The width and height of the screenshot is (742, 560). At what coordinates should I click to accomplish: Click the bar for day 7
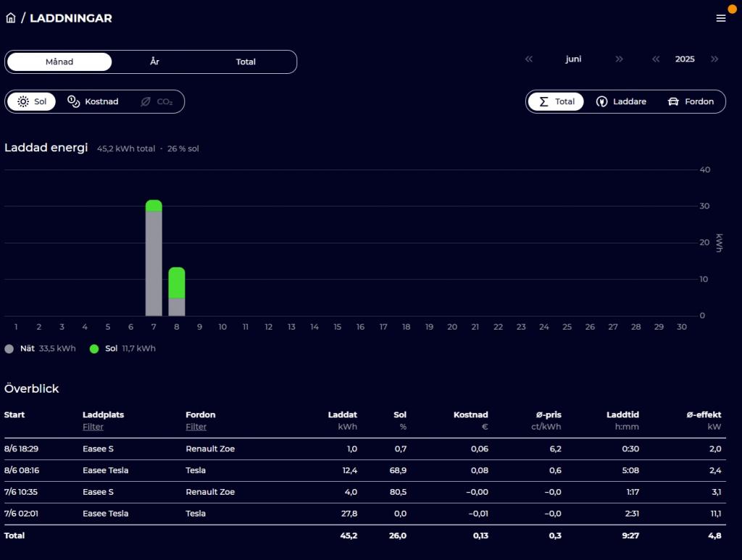[x=154, y=261]
